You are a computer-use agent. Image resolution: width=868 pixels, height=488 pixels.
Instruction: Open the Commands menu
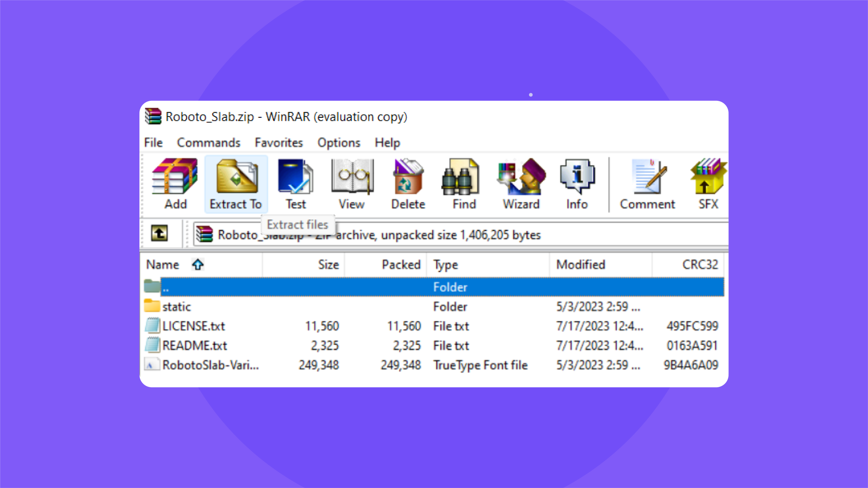pos(208,142)
